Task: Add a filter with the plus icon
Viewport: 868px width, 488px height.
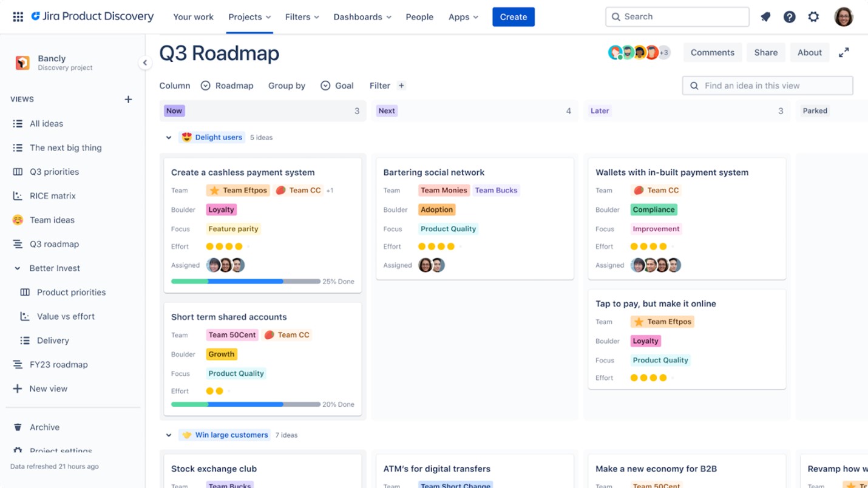Action: click(401, 86)
